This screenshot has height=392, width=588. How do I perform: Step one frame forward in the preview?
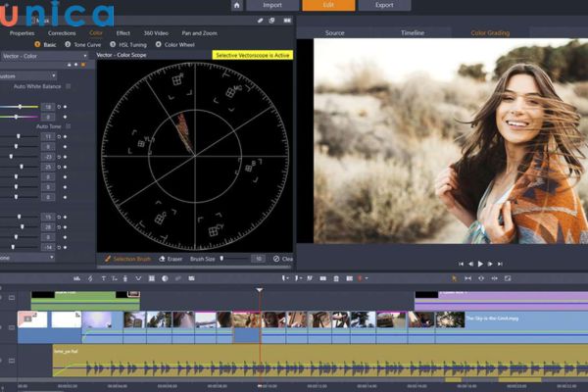(x=490, y=264)
